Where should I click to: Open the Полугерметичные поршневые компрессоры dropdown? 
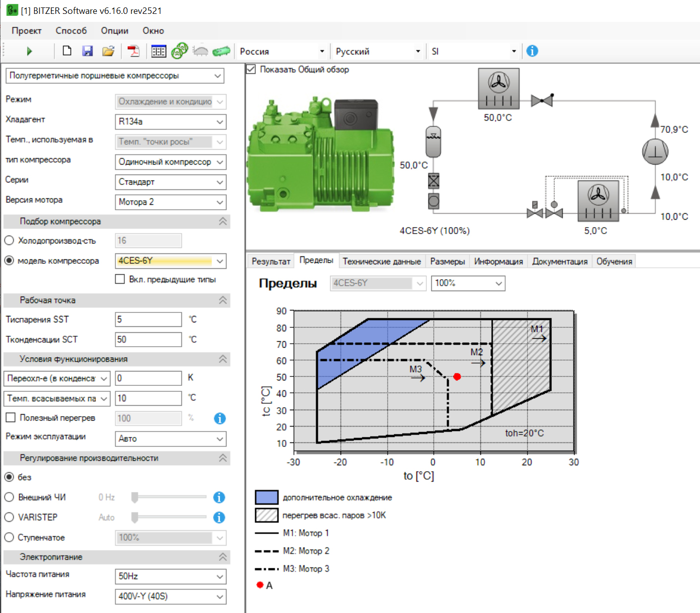pyautogui.click(x=115, y=76)
